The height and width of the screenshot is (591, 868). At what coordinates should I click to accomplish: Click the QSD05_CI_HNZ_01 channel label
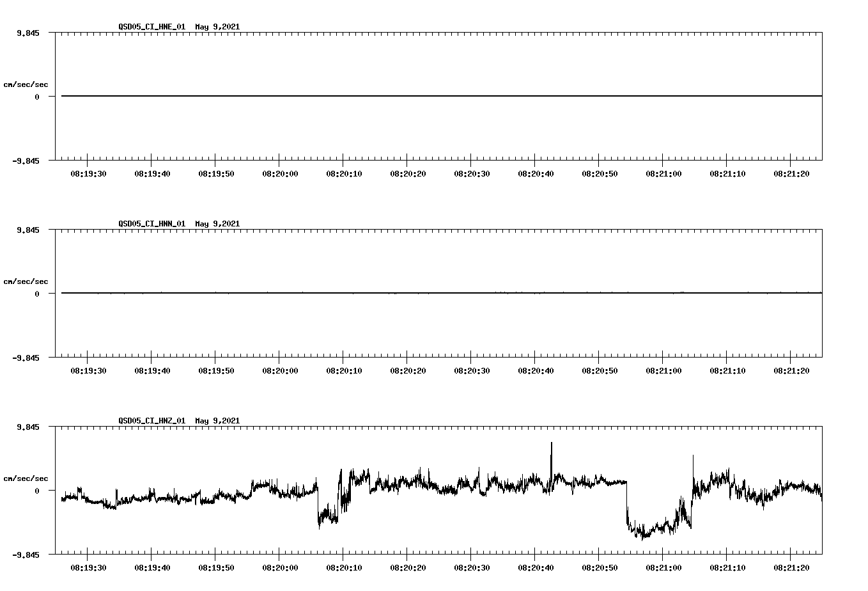click(x=152, y=421)
